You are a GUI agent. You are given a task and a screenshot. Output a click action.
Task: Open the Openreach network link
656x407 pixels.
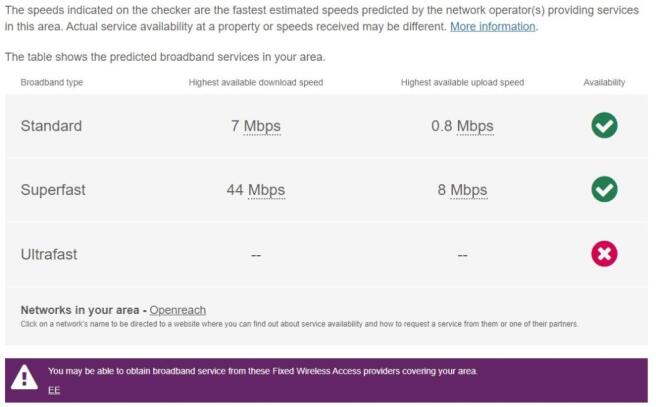[177, 310]
